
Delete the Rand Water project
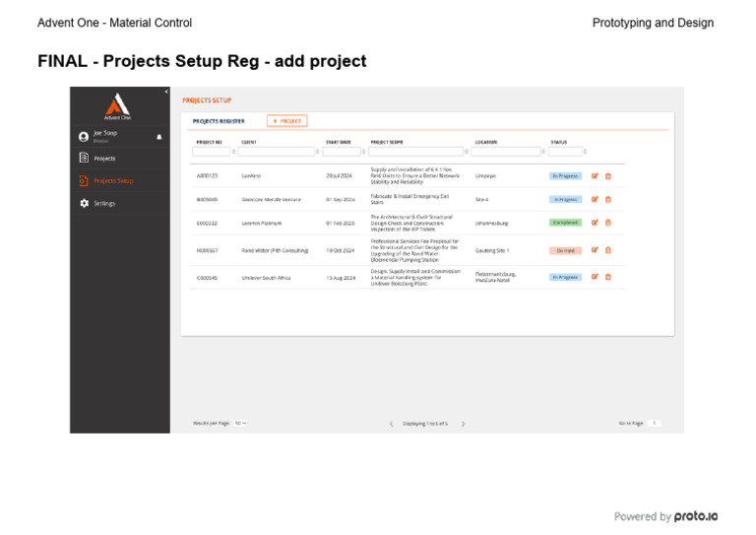(x=608, y=250)
